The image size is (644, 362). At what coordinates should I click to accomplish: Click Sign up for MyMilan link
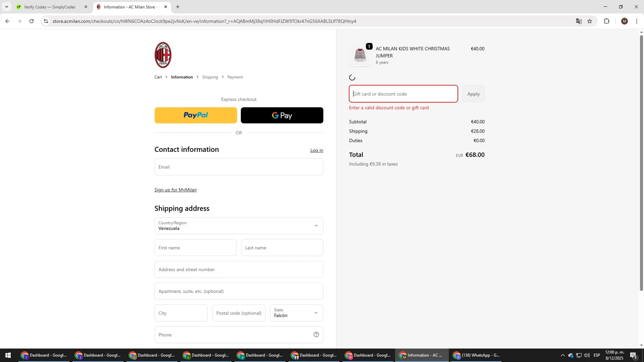pyautogui.click(x=176, y=190)
